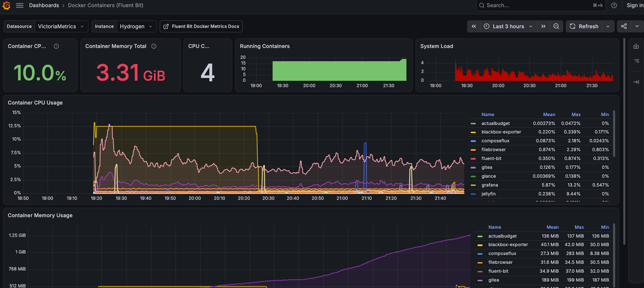Viewport: 644px width, 288px height.
Task: Click the 3.31 GiB memory value
Action: pos(130,73)
